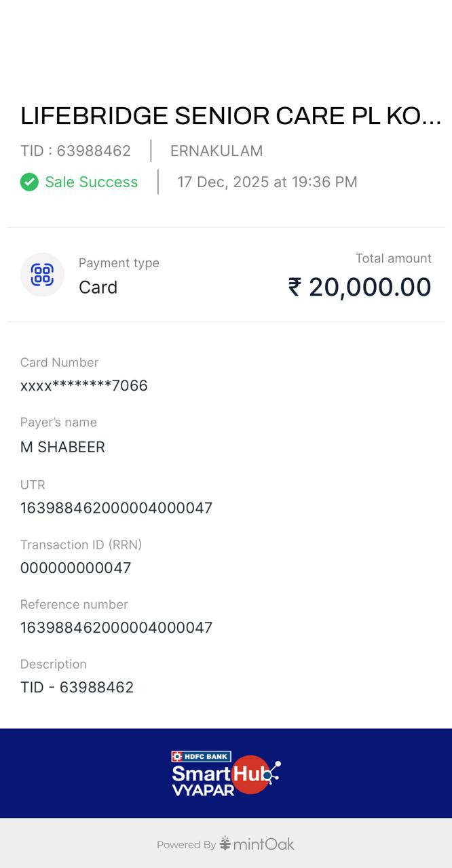Tap the rupee symbol beside total amount

[295, 287]
